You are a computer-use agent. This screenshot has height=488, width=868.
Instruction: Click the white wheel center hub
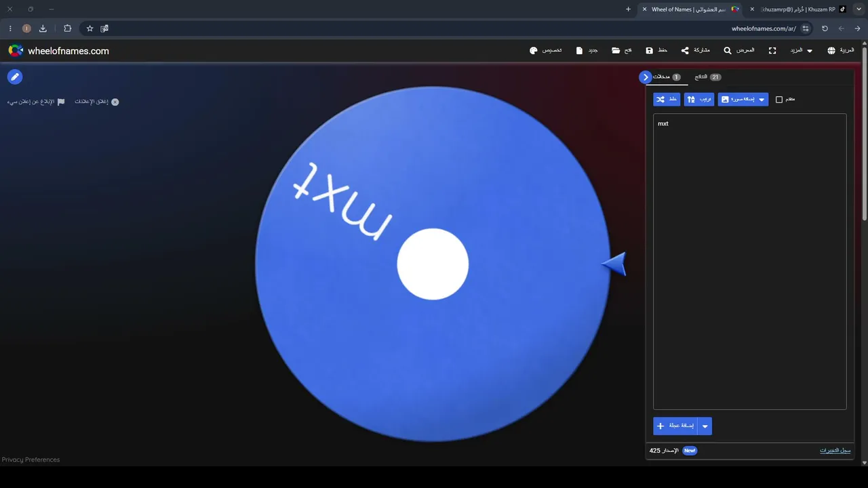(x=433, y=264)
